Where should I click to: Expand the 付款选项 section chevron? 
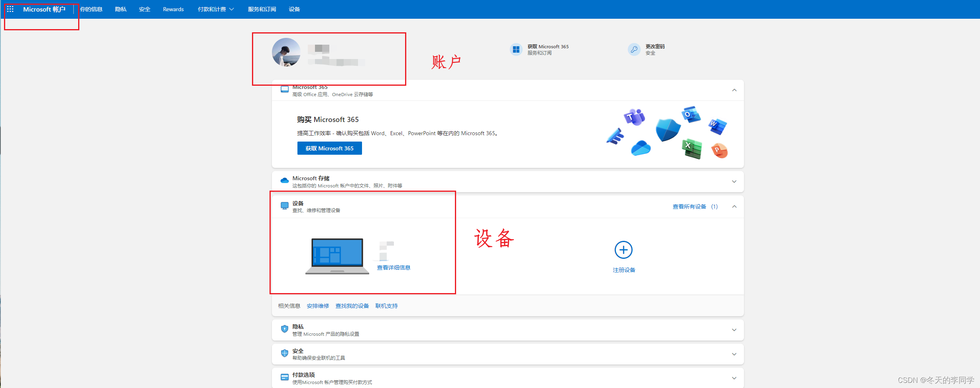pos(734,378)
